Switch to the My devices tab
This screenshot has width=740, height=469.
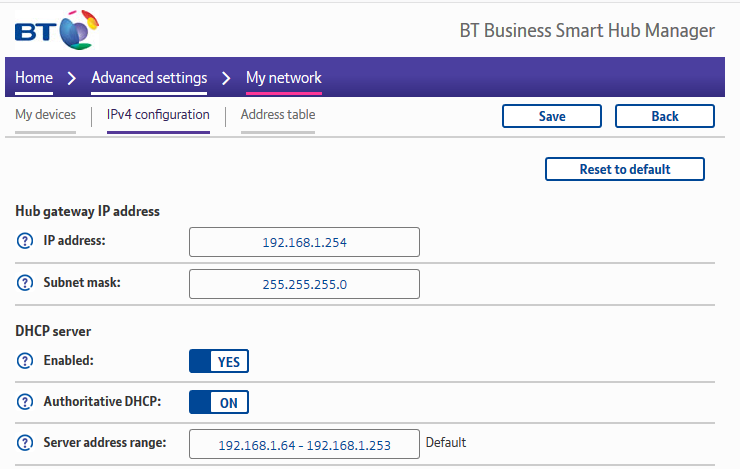45,115
